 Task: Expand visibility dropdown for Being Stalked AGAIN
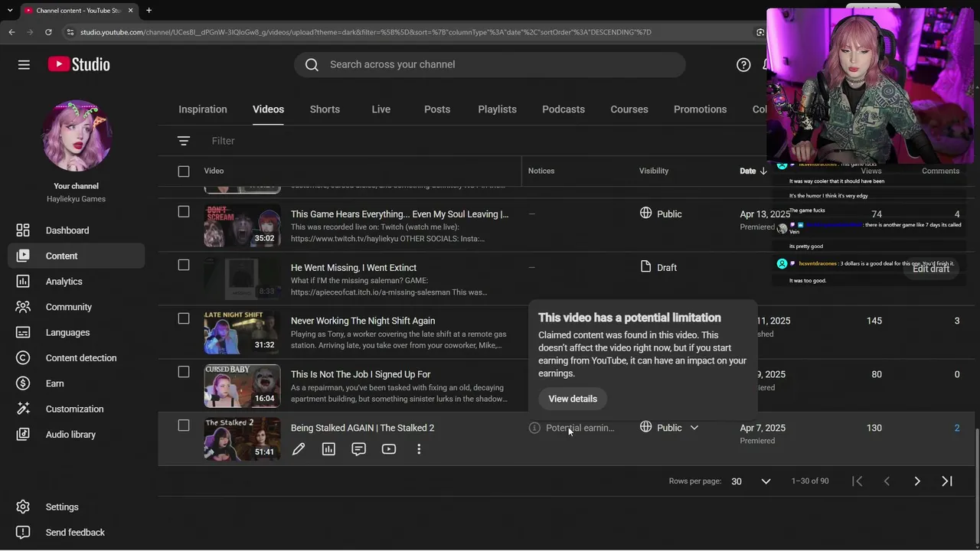click(694, 428)
